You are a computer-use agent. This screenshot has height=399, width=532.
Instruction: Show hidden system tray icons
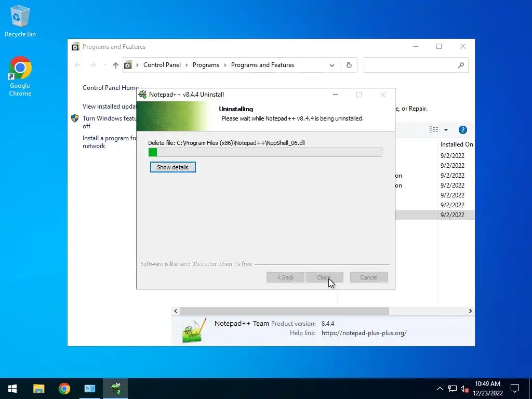click(440, 389)
